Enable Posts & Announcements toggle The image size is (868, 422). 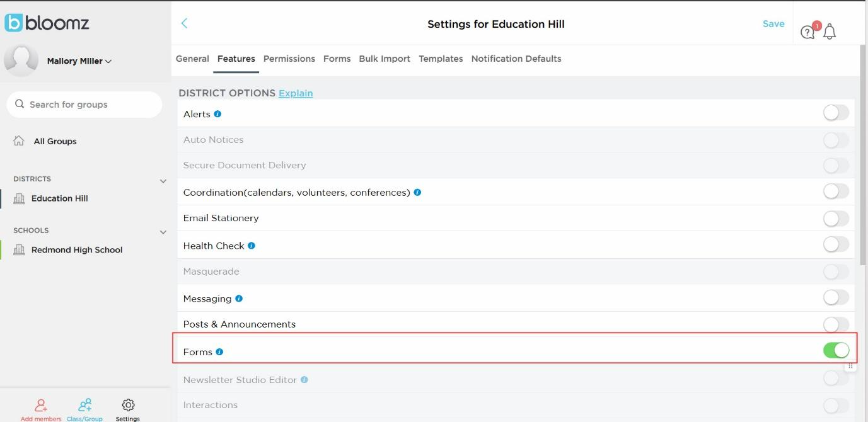(x=836, y=324)
